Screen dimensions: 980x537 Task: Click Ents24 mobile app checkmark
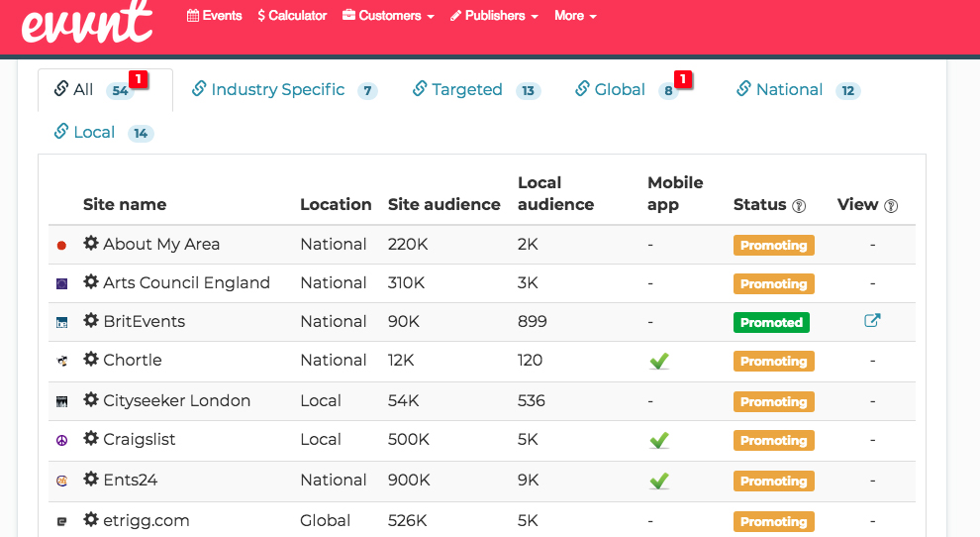659,481
